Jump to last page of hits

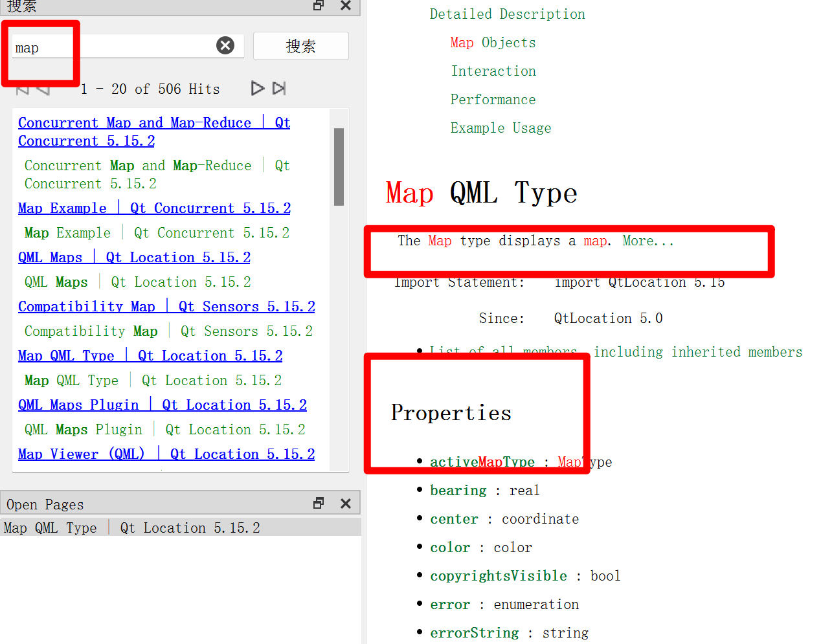click(279, 88)
